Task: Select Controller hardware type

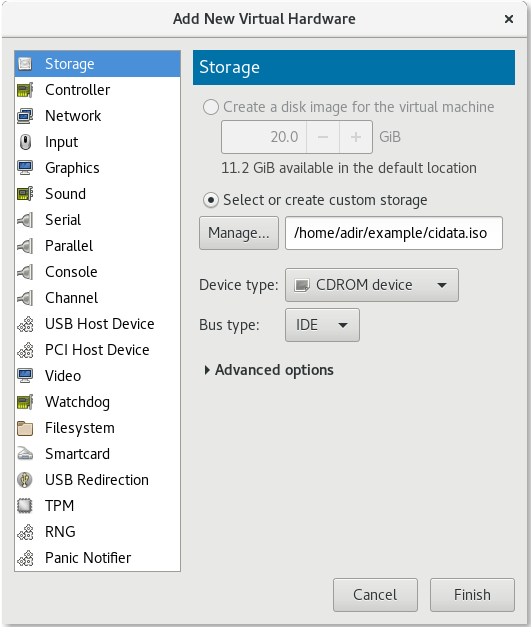Action: (98, 90)
